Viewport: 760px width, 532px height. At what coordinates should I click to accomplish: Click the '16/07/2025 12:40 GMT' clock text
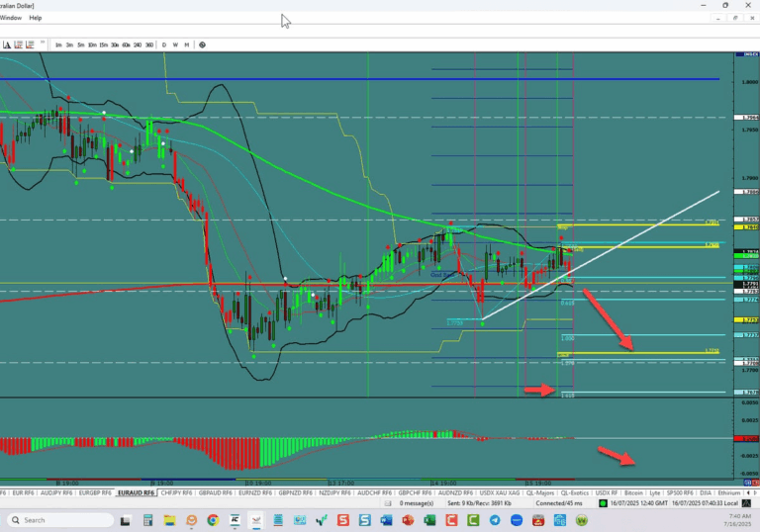pos(638,503)
